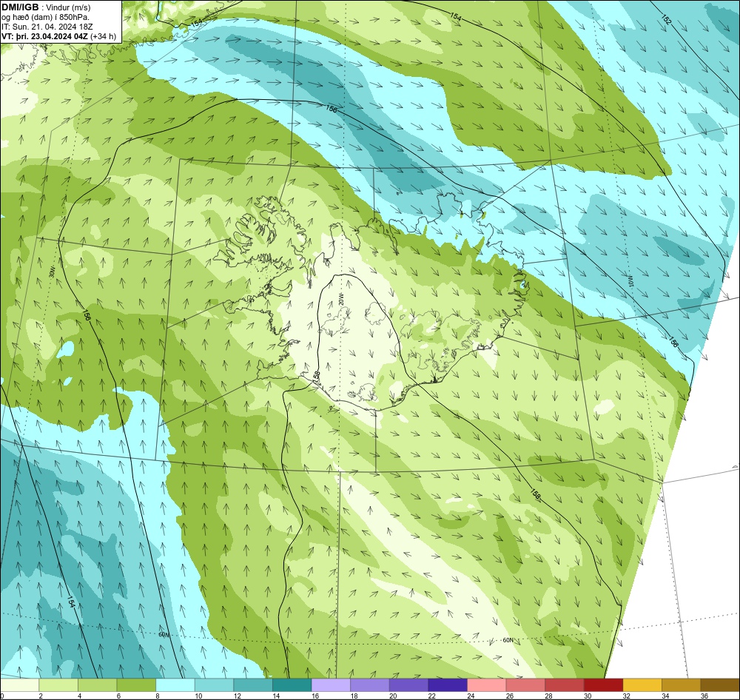Screen dimensions: 740x700
Task: Click legend tick value "8"
Action: coord(157,696)
